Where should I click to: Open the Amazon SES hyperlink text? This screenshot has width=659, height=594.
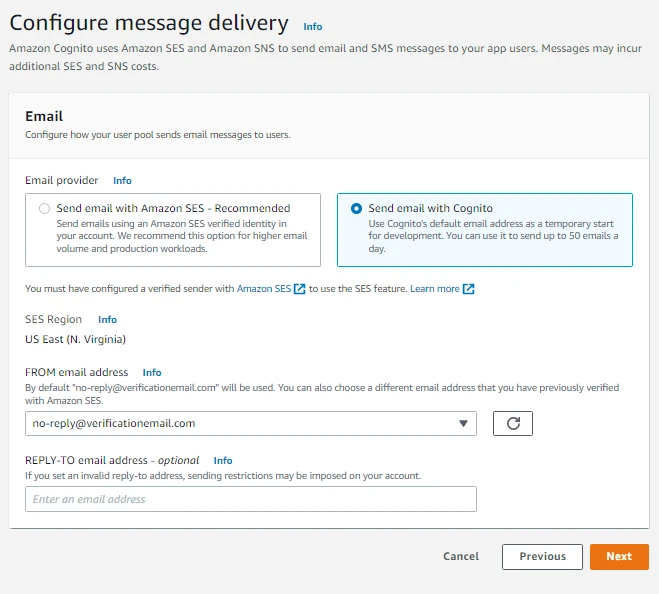click(x=264, y=289)
